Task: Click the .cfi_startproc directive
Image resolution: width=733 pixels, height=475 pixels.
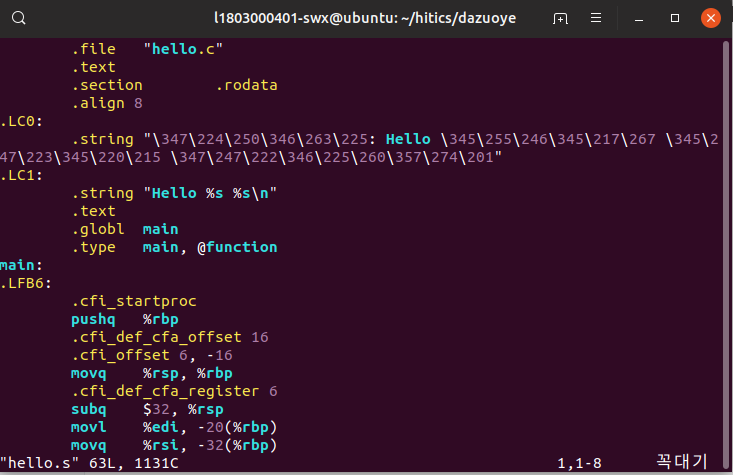Action: pos(134,301)
